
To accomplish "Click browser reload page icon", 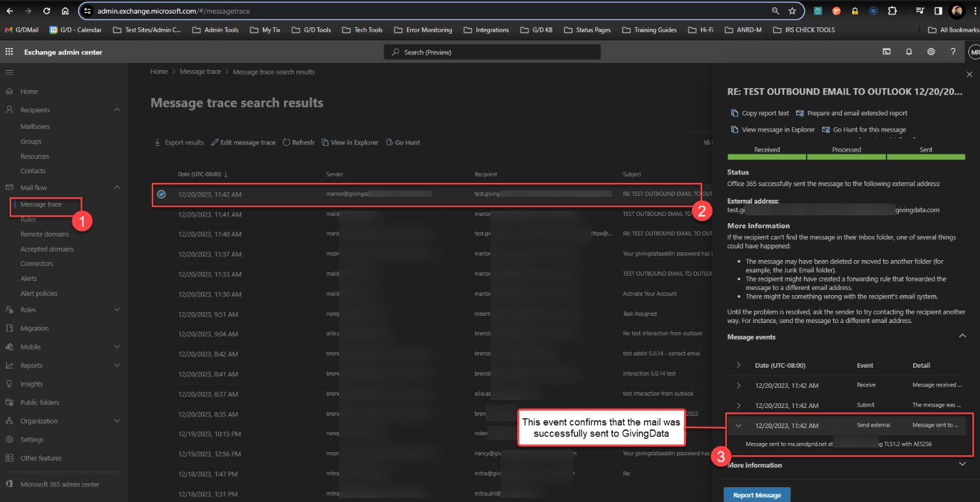I will coord(47,11).
